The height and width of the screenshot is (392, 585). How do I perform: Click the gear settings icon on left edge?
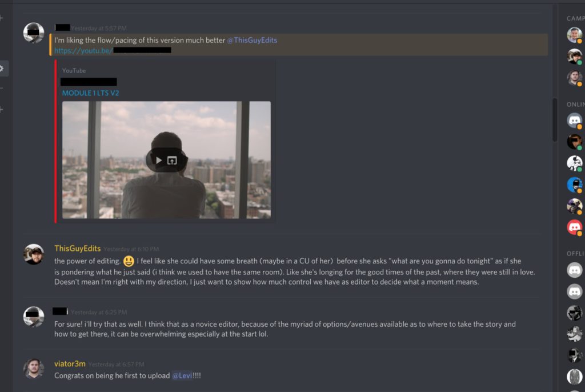[x=2, y=69]
